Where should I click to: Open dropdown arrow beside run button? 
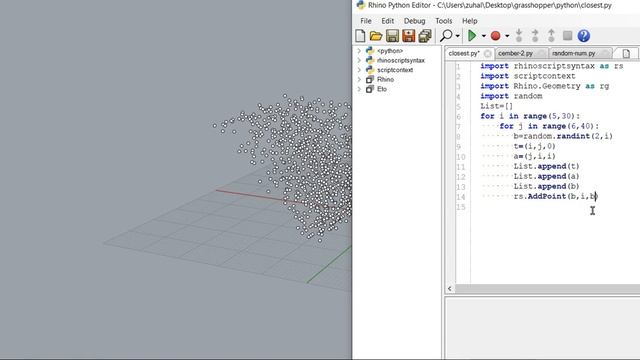coord(484,36)
